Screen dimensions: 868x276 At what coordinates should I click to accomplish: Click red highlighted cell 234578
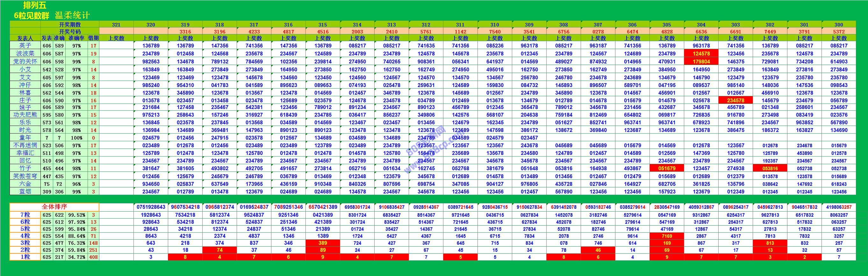735,100
